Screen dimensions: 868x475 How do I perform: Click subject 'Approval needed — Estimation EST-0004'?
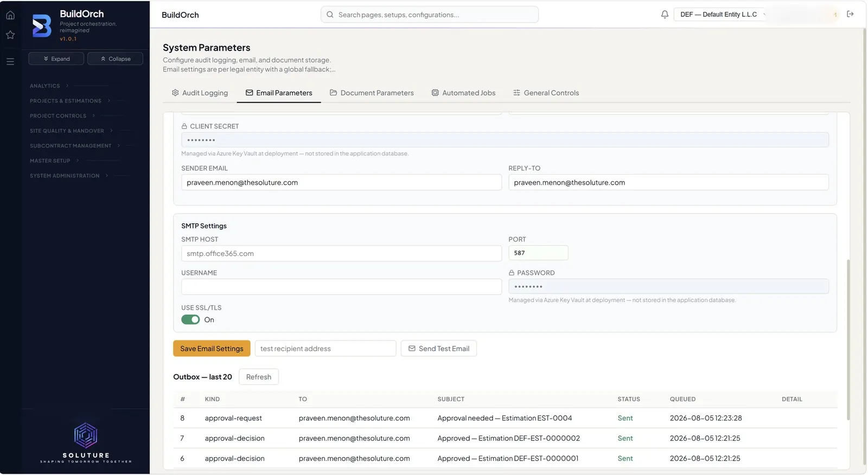pyautogui.click(x=505, y=418)
